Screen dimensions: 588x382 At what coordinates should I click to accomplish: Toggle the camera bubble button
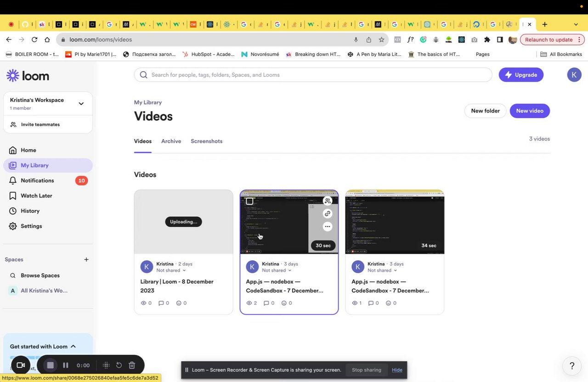21,365
